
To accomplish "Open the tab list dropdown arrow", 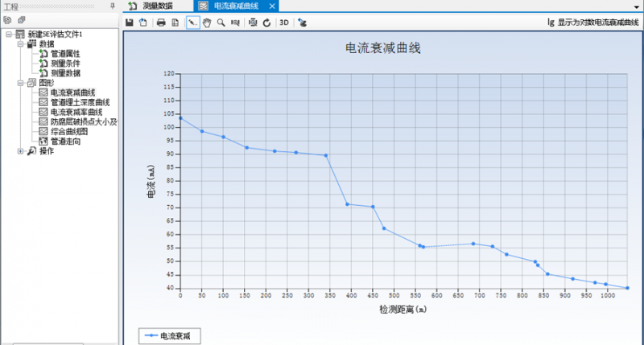I will coord(638,6).
